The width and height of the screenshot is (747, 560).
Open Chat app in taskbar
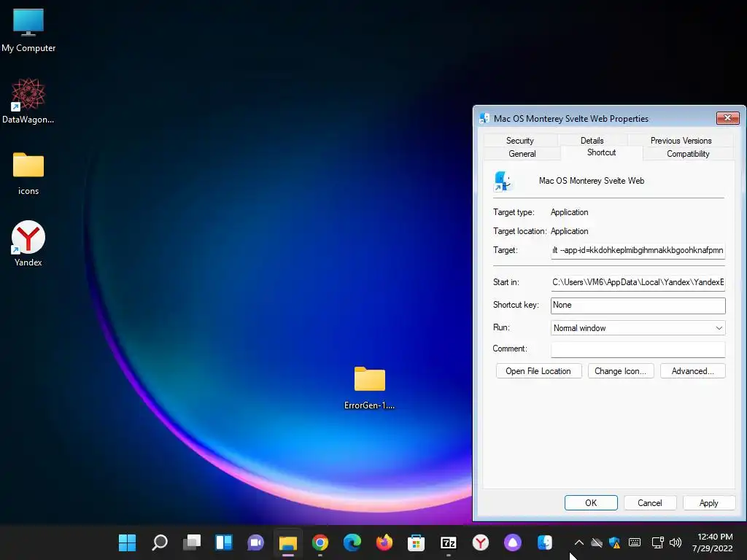(256, 542)
